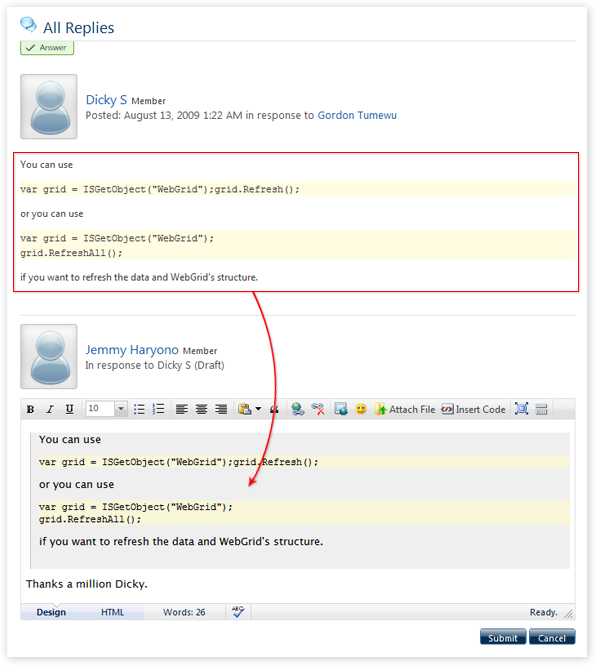The width and height of the screenshot is (596, 667).
Task: Insert a numbered list
Action: [x=158, y=409]
